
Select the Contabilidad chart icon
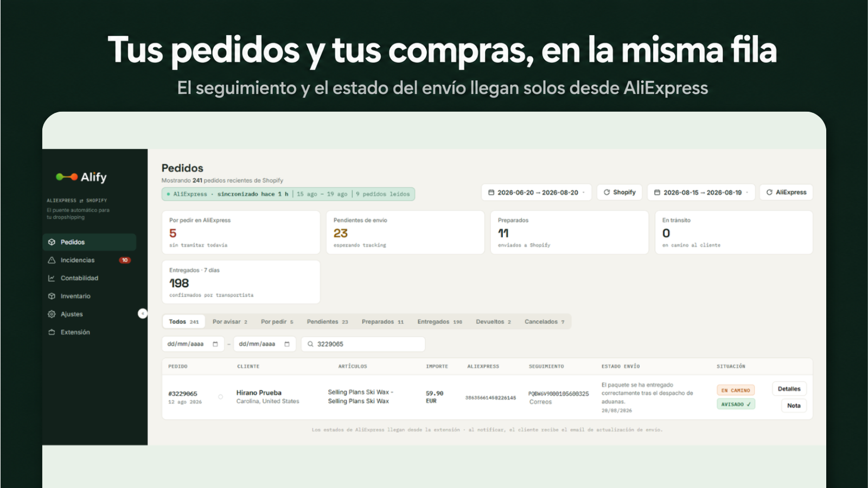click(52, 278)
